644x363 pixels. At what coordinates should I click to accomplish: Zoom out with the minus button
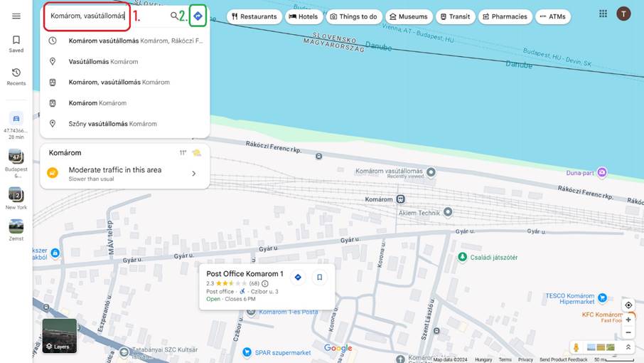click(628, 332)
